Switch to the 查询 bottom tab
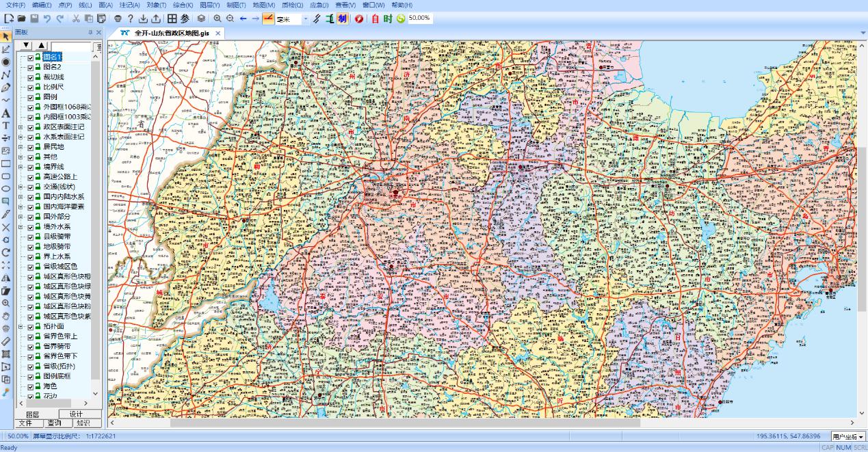 (x=54, y=423)
